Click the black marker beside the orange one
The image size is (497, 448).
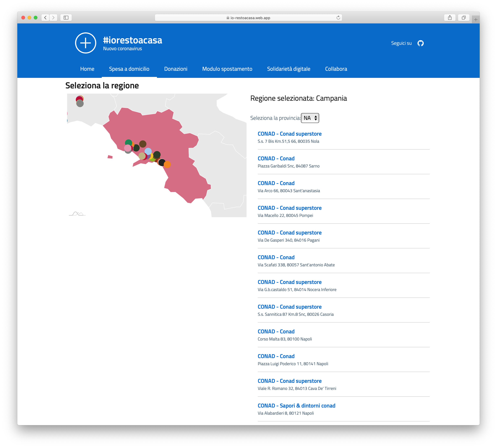coord(162,162)
